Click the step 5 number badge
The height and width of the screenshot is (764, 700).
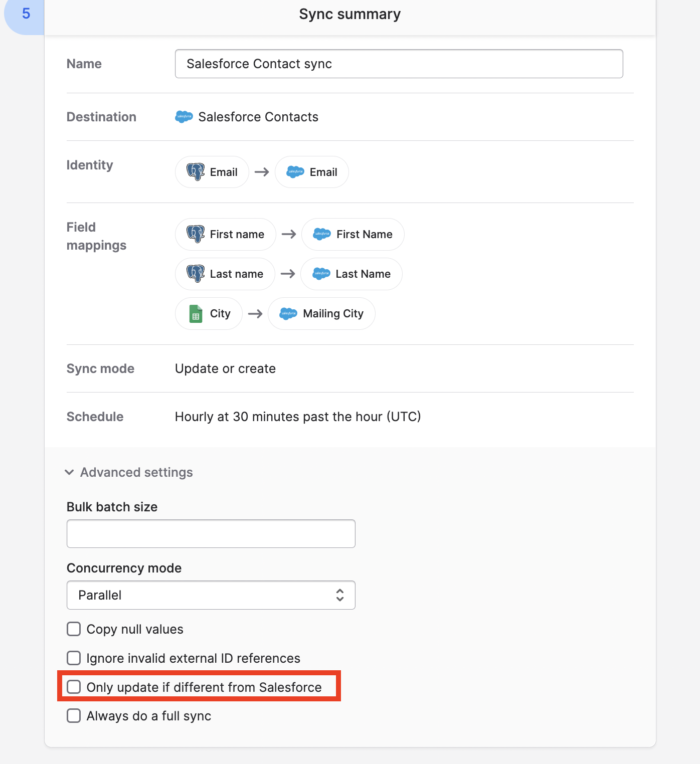click(24, 14)
